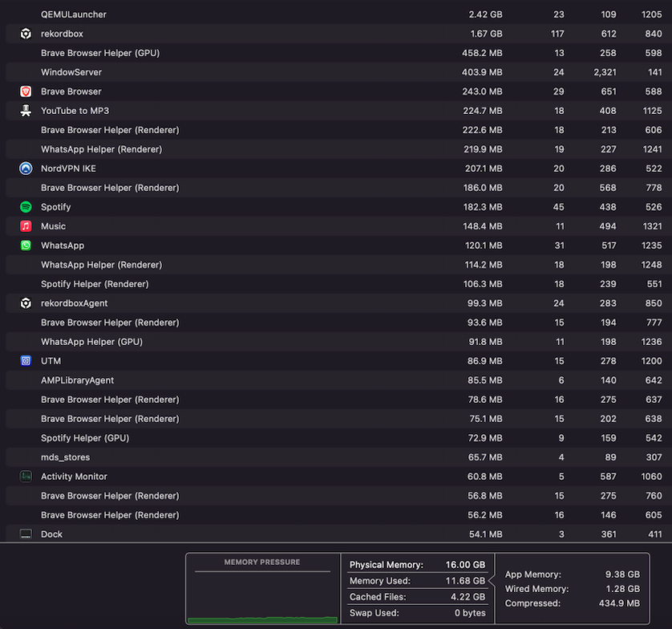Image resolution: width=672 pixels, height=629 pixels.
Task: Select the Brave Browser process name
Action: [x=71, y=91]
